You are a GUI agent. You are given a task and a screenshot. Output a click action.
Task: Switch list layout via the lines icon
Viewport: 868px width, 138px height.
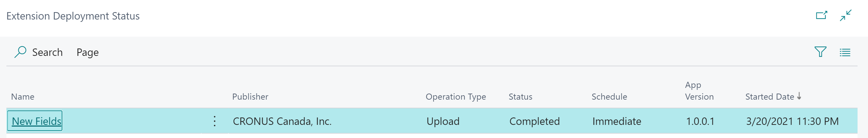(x=845, y=53)
